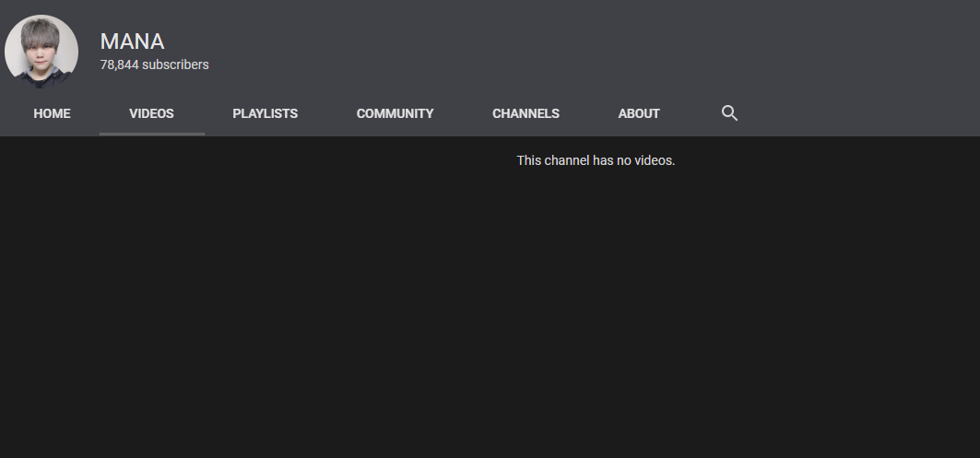Image resolution: width=980 pixels, height=458 pixels.
Task: Open the ABOUT tab
Action: 639,113
